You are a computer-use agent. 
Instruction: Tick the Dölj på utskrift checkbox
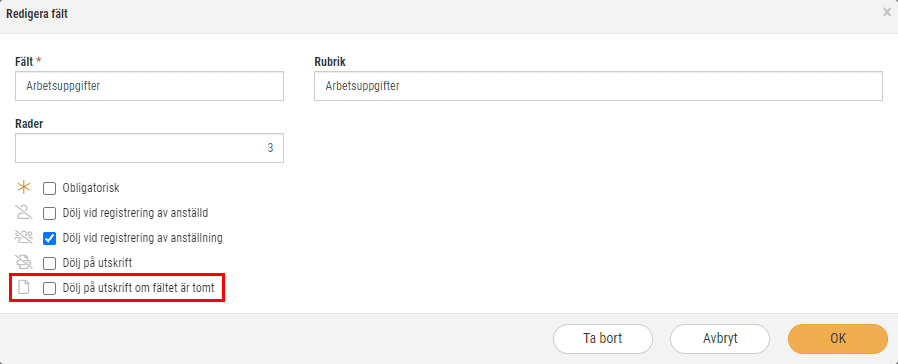pos(50,263)
